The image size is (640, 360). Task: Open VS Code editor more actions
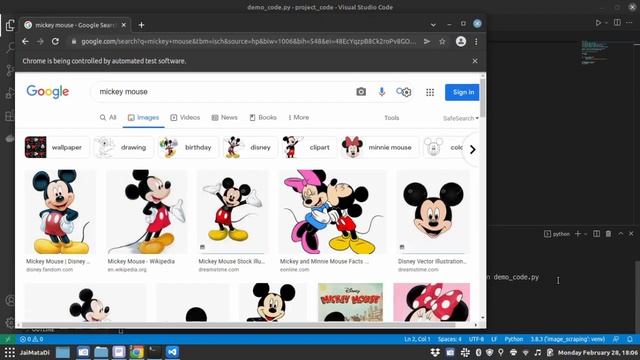pos(629,23)
